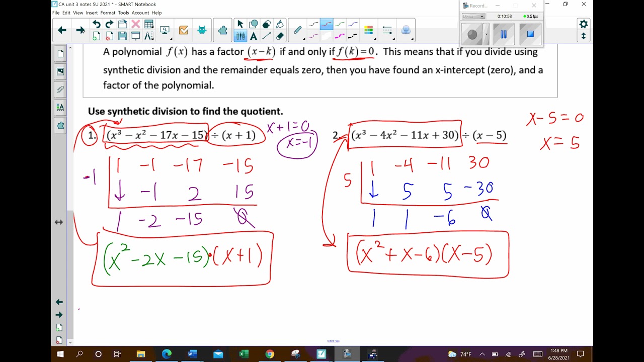Open the Response checkmark icon
Viewport: 644px width, 362px height.
point(183,30)
